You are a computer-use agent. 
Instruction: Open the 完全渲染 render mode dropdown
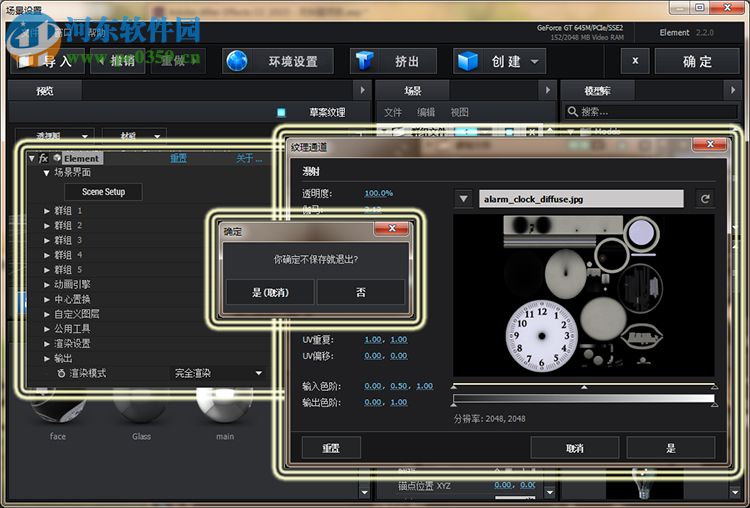(x=218, y=373)
